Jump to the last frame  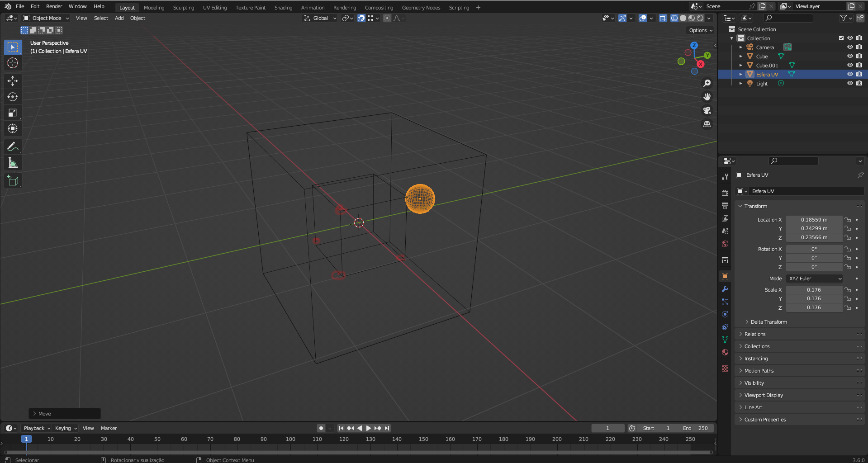387,428
